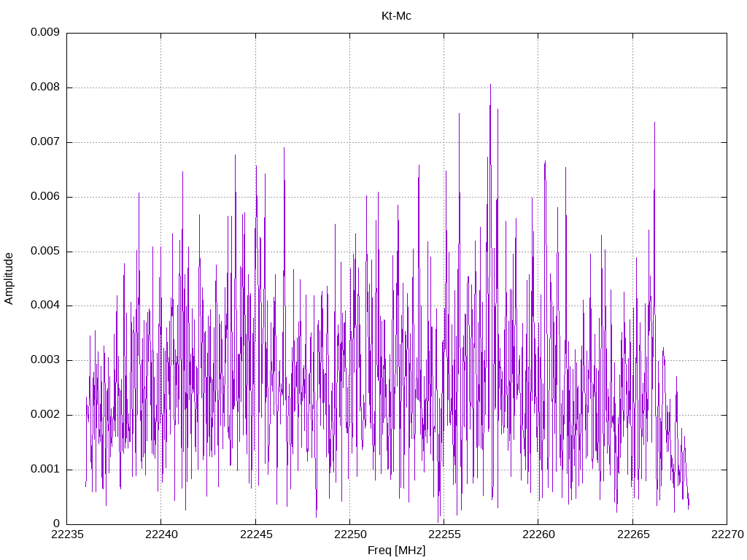747x560 pixels.
Task: Click the 0.001 y-axis tick label
Action: (45, 469)
